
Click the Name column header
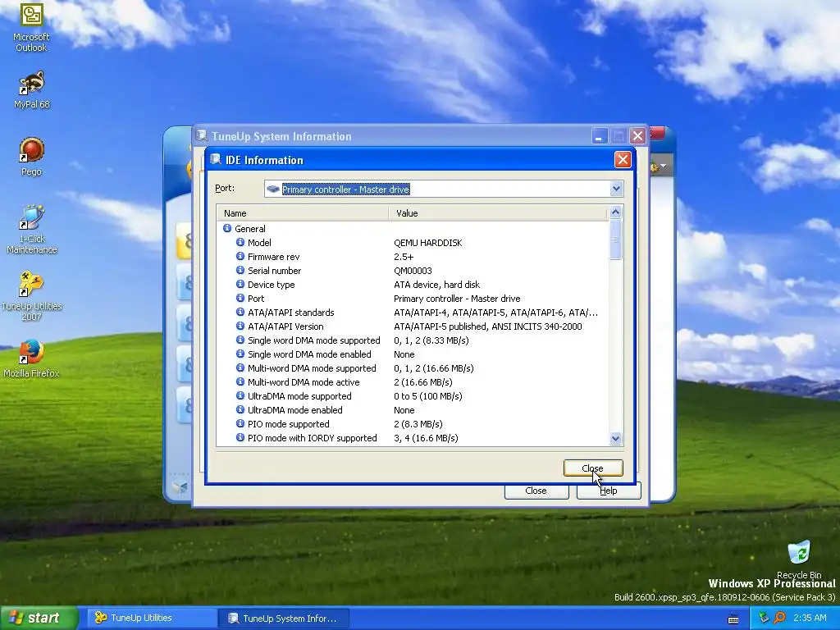302,213
